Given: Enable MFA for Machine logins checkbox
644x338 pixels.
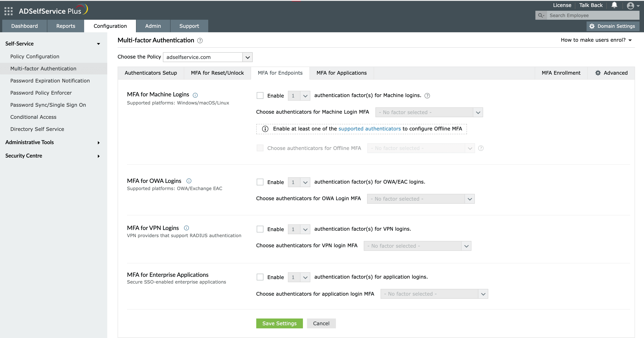Looking at the screenshot, I should [x=260, y=96].
